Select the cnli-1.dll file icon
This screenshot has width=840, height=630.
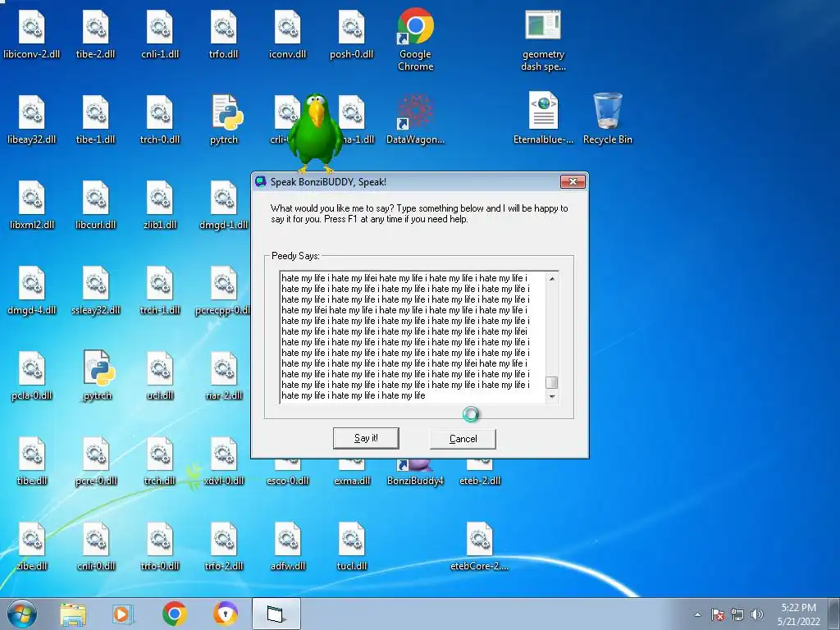coord(160,34)
